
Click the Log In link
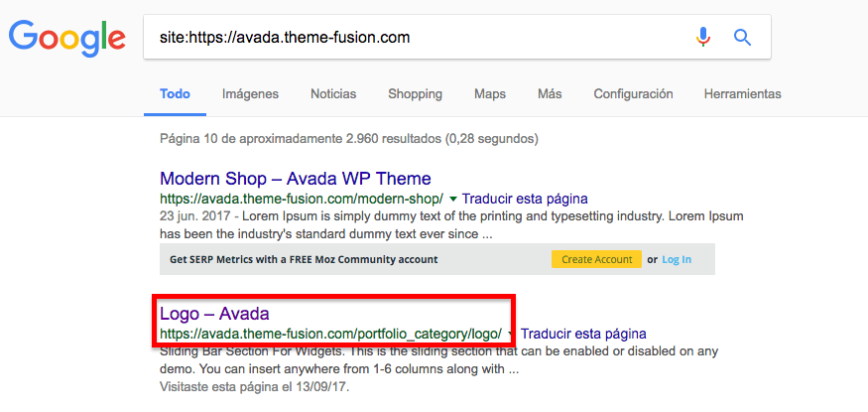click(x=677, y=259)
